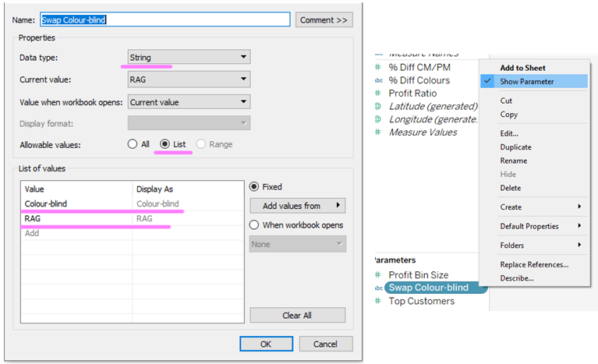Click the Colour-blind Display As cell
The width and height of the screenshot is (598, 364).
point(188,203)
